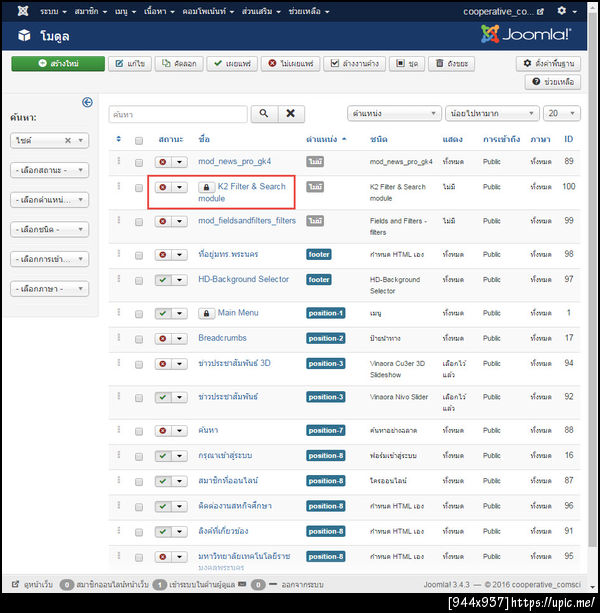
Task: Open the Users menu in the top bar
Action: (x=91, y=11)
